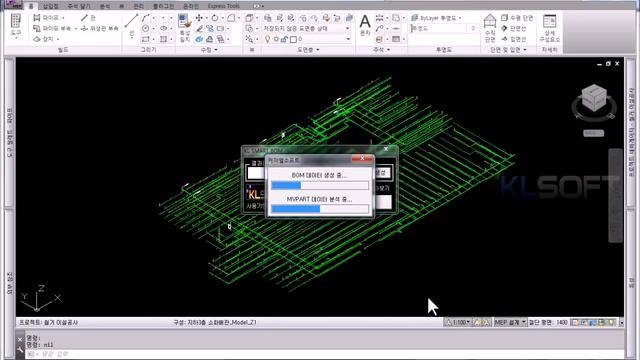
Task: Click the UCS axis icon in viewport
Action: (40, 299)
